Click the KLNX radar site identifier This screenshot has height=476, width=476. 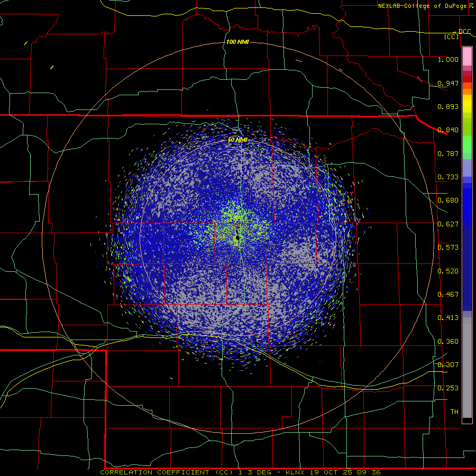296,472
